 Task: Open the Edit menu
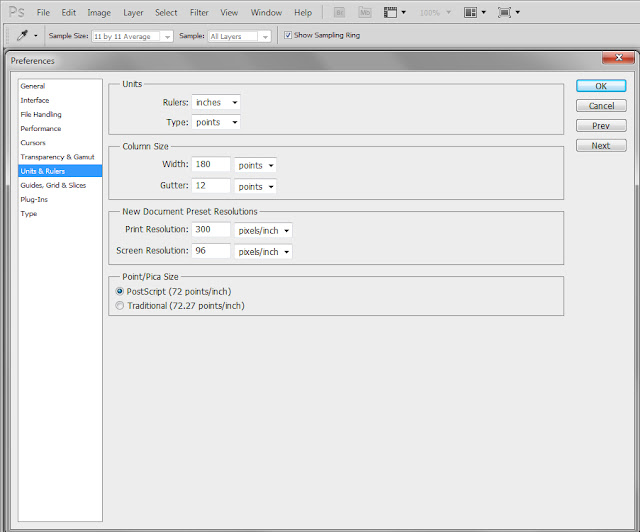[69, 13]
